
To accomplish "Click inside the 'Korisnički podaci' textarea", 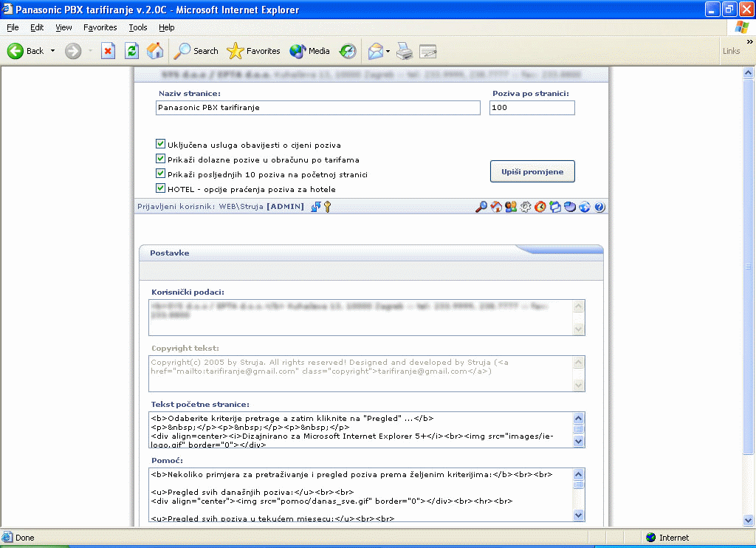I will click(360, 318).
